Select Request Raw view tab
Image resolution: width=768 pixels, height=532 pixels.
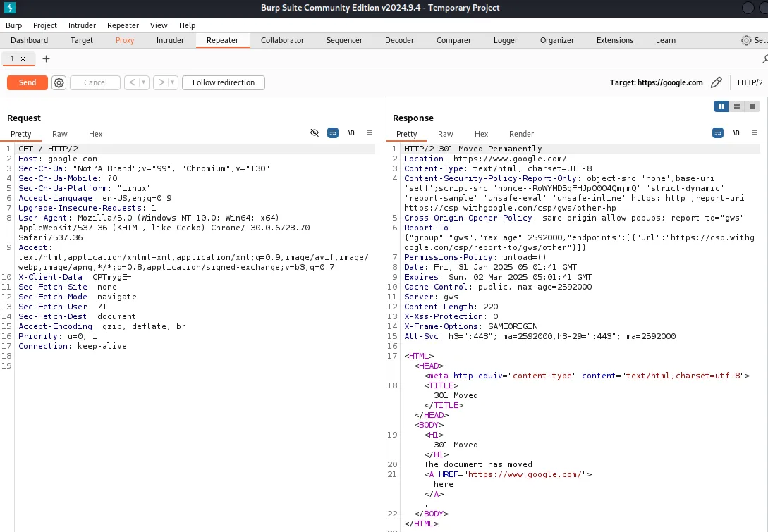[60, 134]
